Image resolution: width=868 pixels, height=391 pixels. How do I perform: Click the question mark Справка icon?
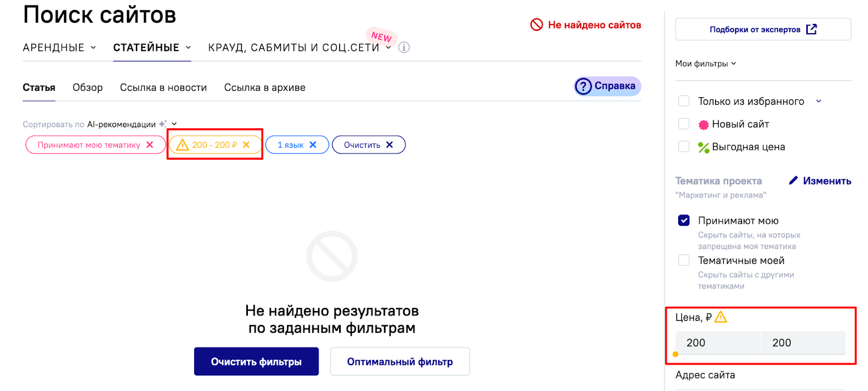tap(583, 86)
